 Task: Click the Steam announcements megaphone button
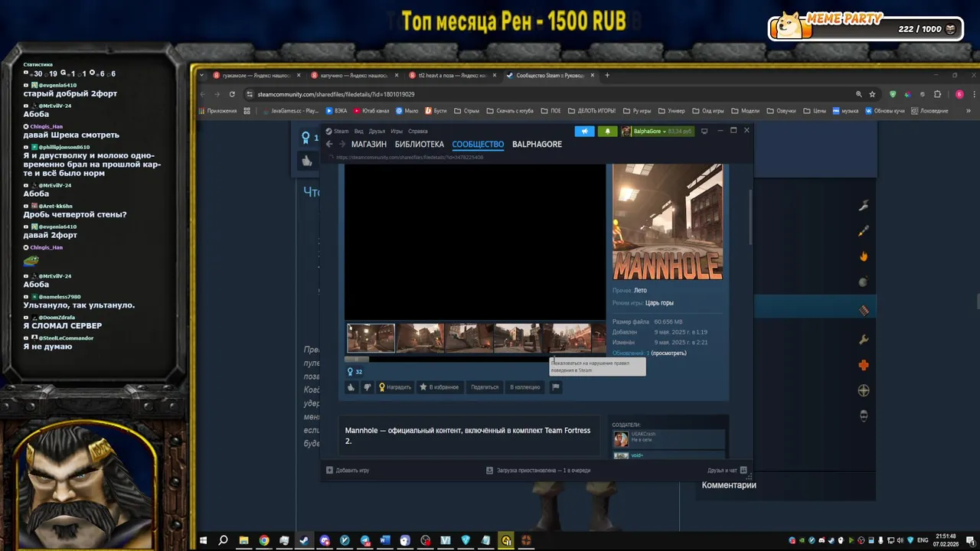(584, 131)
